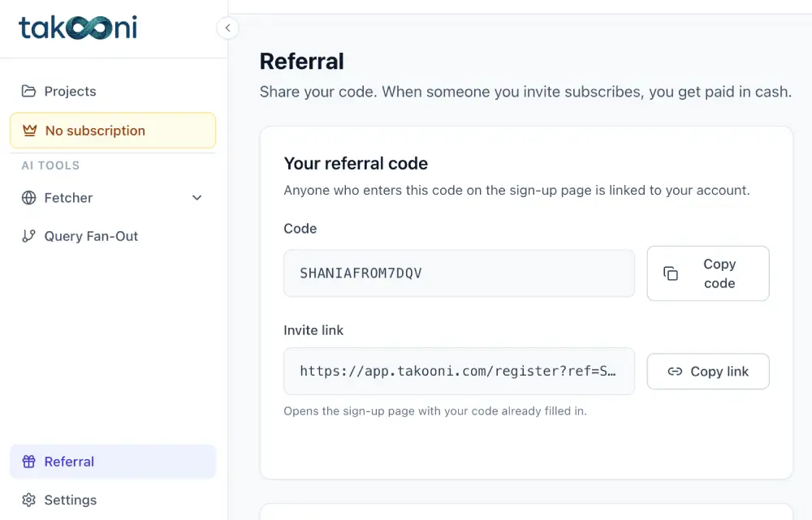This screenshot has height=520, width=812.
Task: Click the No subscription banner
Action: point(113,131)
